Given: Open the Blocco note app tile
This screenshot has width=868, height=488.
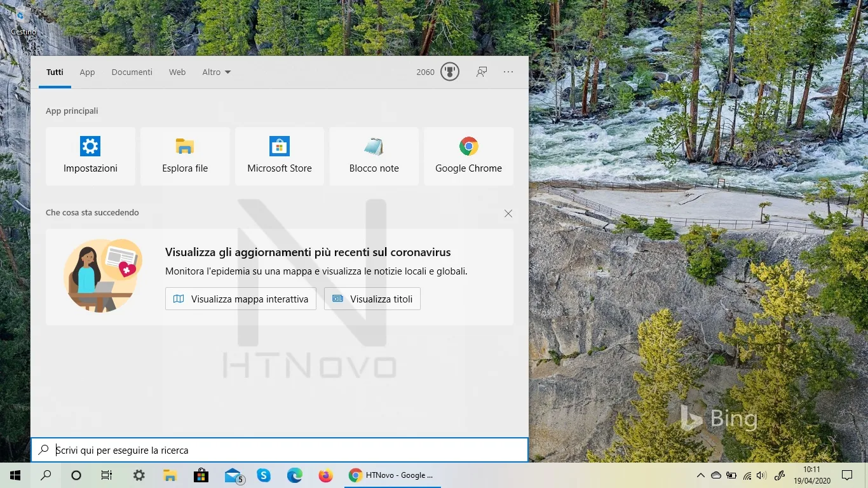Looking at the screenshot, I should [374, 156].
